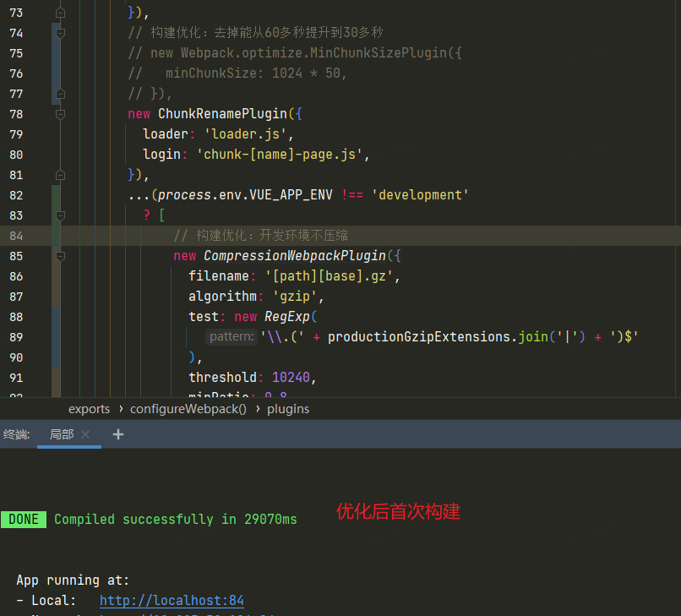Open the 'plugins' breadcrumb
Image resolution: width=681 pixels, height=616 pixels.
point(288,409)
